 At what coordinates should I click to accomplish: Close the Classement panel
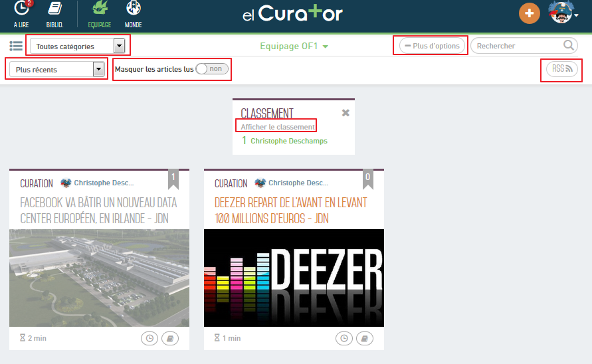345,112
